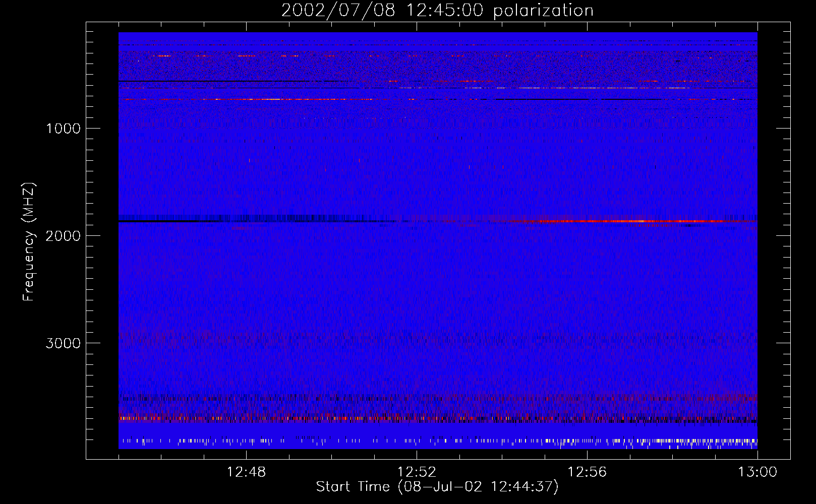
Task: Click the 1000 frequency tick label
Action: (x=63, y=129)
